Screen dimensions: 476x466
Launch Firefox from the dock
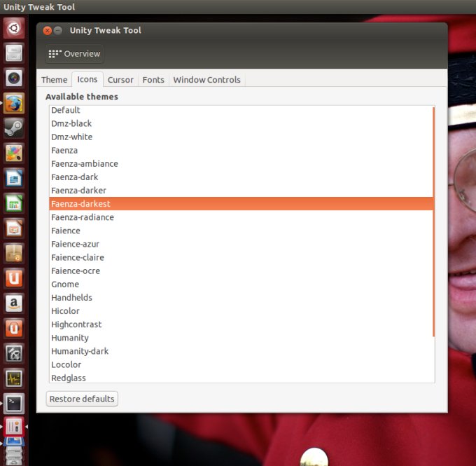14,104
